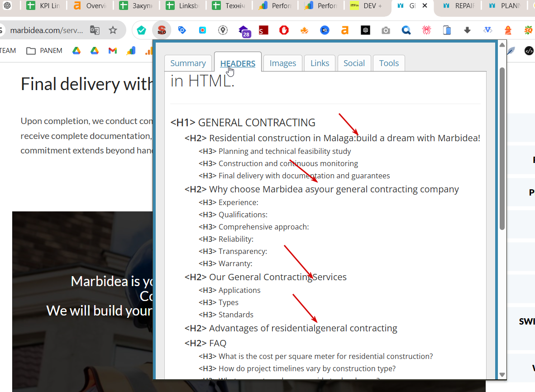The height and width of the screenshot is (392, 535).
Task: Click H3 Planning and technical feasibility study
Action: [x=275, y=152]
